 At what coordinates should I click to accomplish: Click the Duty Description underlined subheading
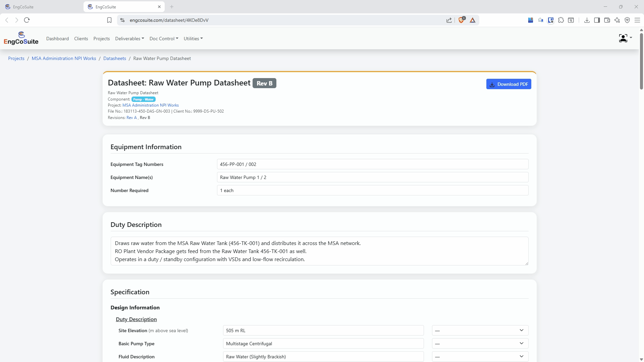[x=136, y=319]
